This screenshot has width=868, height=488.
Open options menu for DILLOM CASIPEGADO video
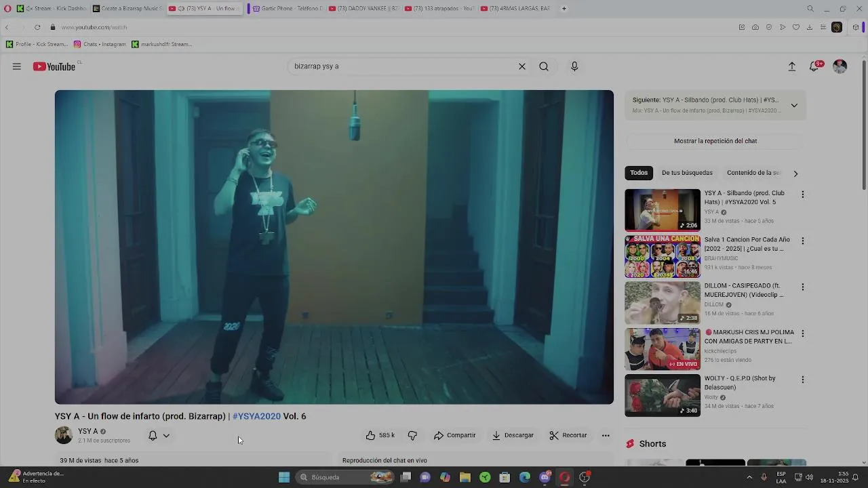click(803, 287)
